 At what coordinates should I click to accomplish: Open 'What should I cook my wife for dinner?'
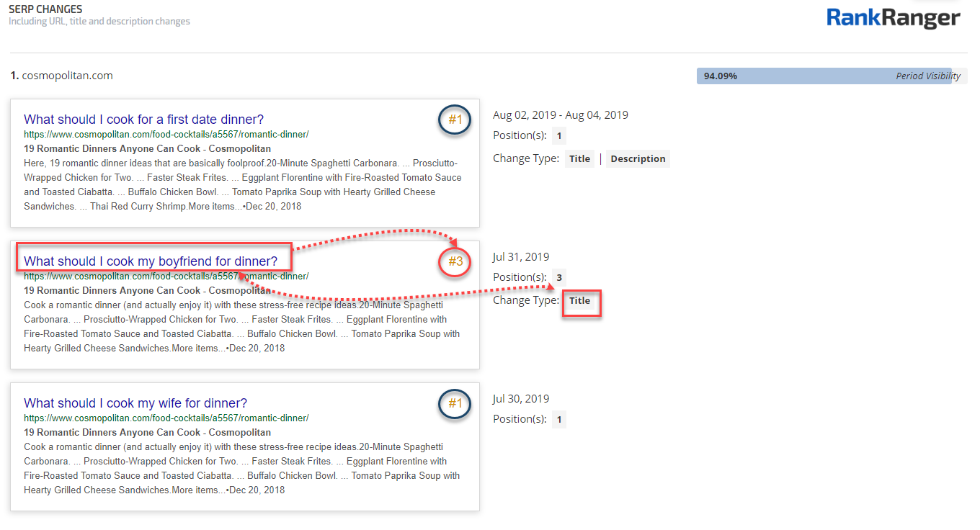click(135, 403)
